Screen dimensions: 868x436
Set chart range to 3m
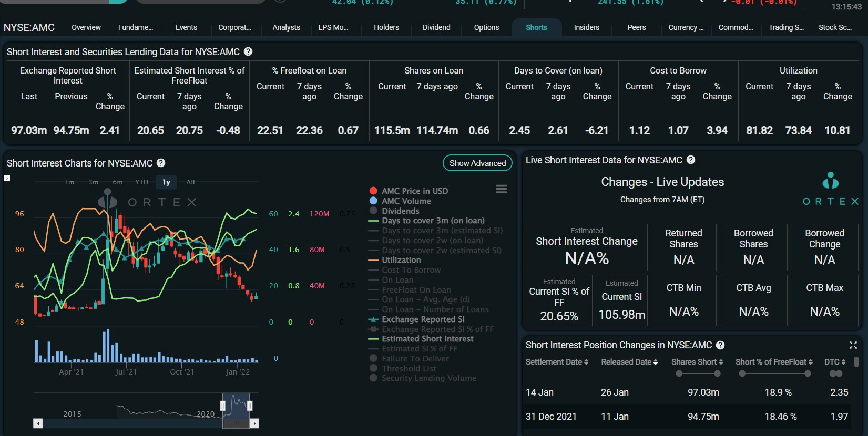(x=94, y=182)
